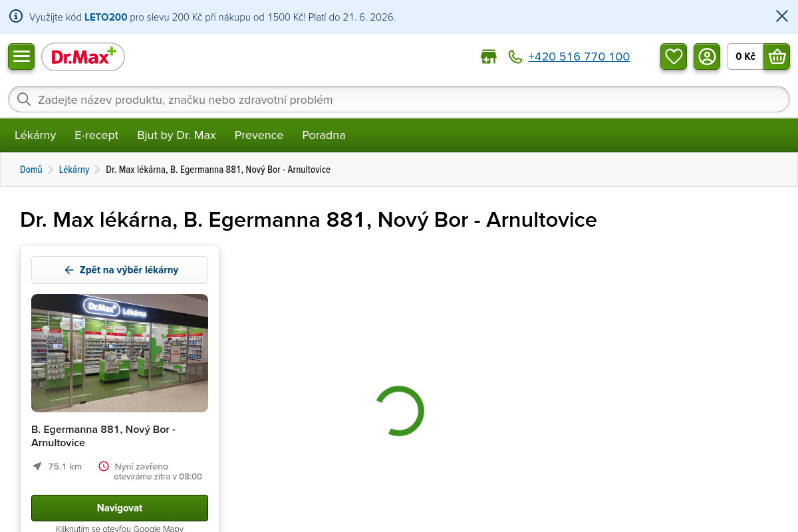Click the pharmacy page heading
The image size is (798, 532).
click(309, 219)
